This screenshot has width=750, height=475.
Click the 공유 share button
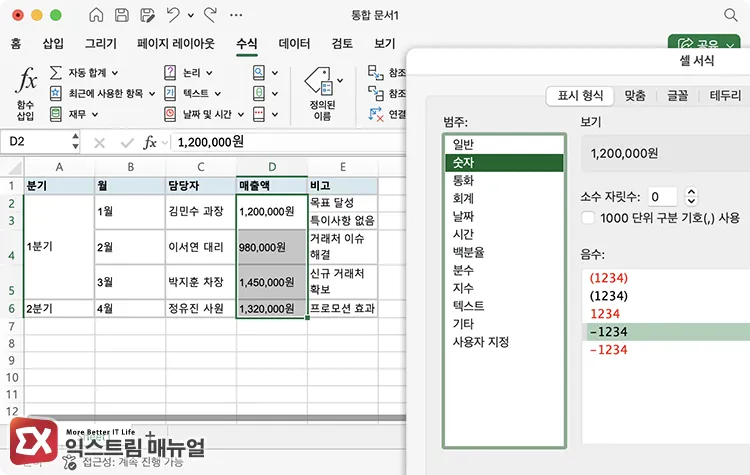[x=704, y=44]
